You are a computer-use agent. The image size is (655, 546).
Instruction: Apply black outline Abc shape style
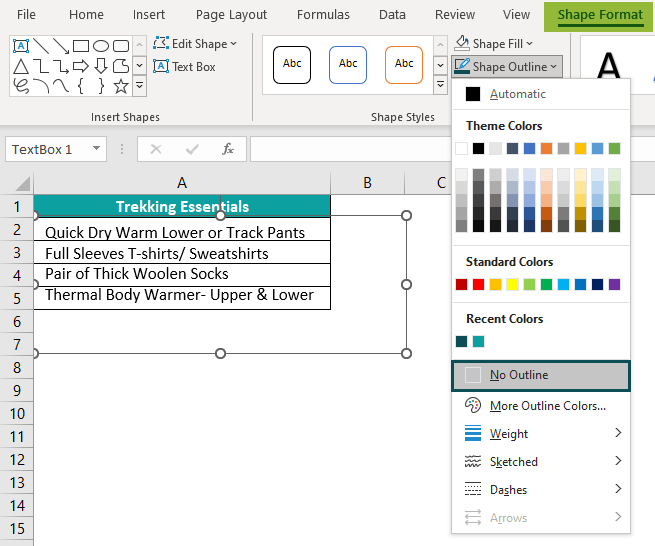pyautogui.click(x=292, y=65)
